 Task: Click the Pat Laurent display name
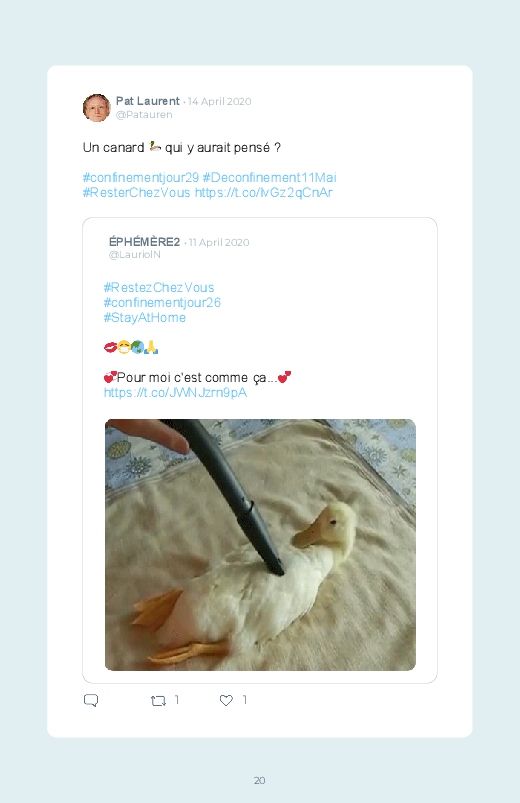(x=148, y=101)
